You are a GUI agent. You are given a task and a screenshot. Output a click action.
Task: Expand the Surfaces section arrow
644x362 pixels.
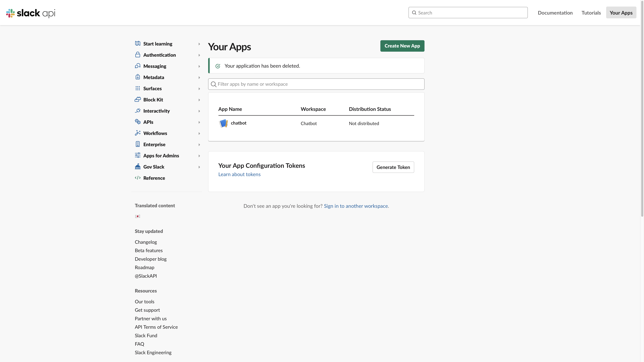[x=199, y=89]
